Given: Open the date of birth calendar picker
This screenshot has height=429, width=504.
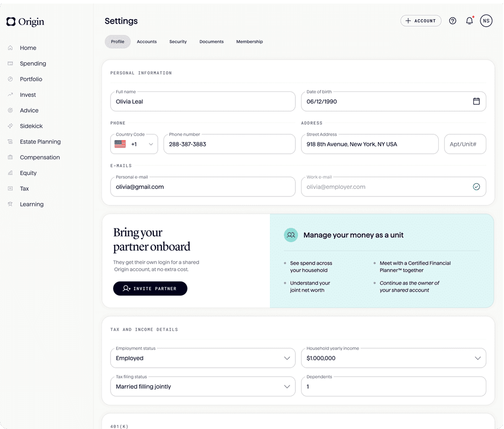Looking at the screenshot, I should pyautogui.click(x=476, y=101).
